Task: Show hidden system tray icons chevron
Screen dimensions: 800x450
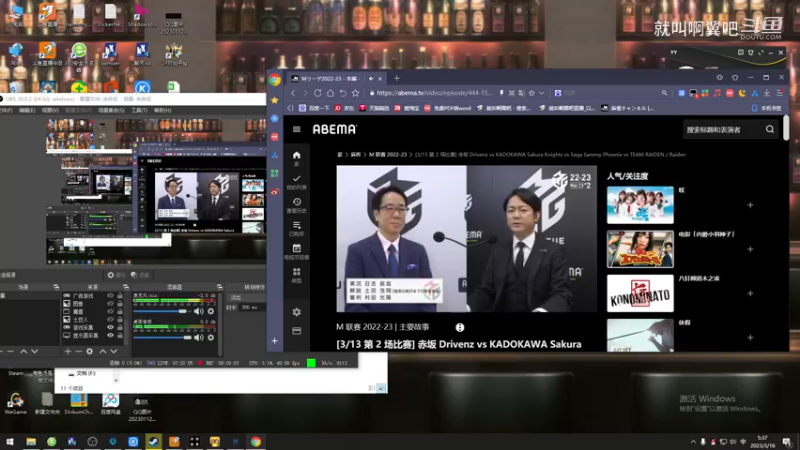Action: point(693,442)
